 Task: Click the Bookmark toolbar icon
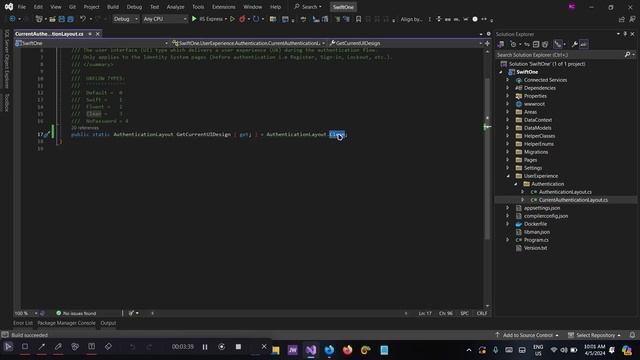pos(358,19)
